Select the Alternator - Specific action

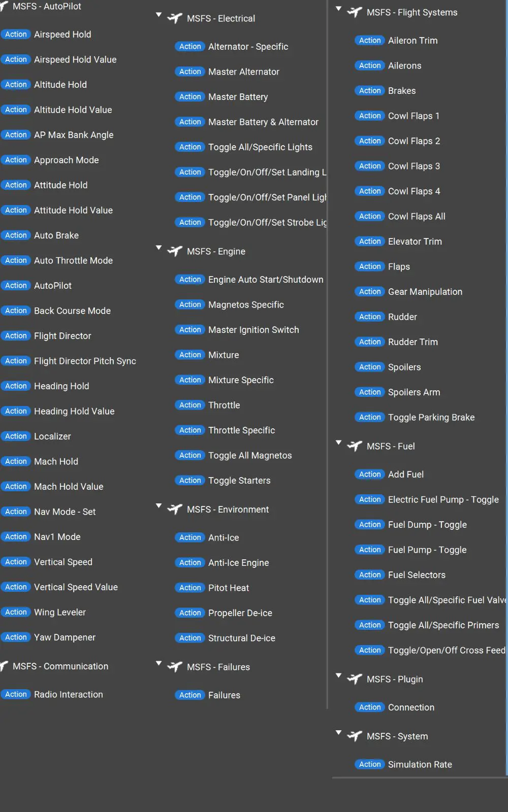[248, 47]
